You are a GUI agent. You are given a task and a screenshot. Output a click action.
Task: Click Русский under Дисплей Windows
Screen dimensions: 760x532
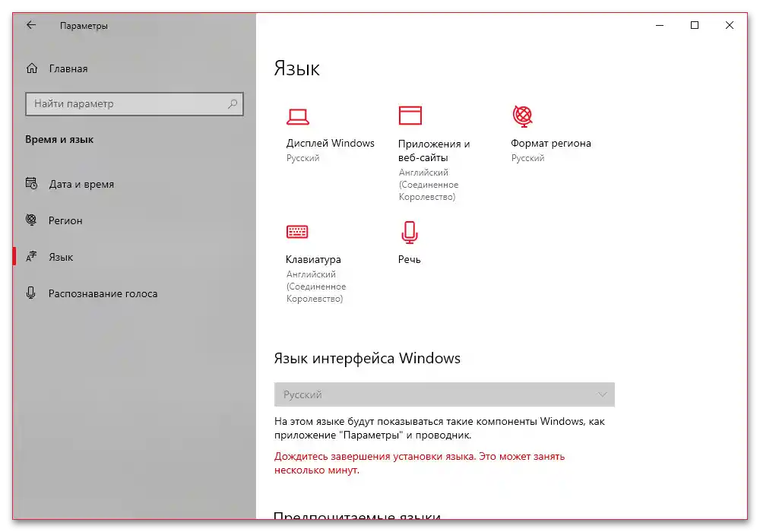pos(303,158)
